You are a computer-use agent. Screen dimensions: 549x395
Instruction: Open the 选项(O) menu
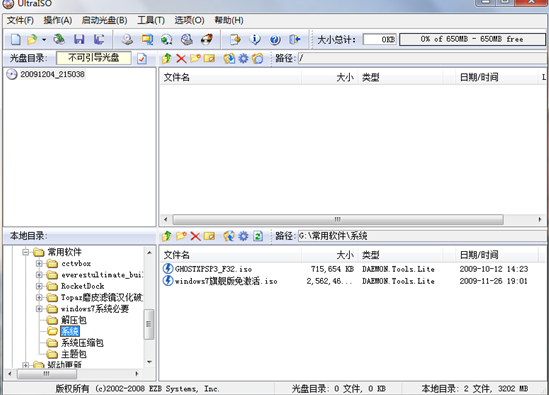189,20
